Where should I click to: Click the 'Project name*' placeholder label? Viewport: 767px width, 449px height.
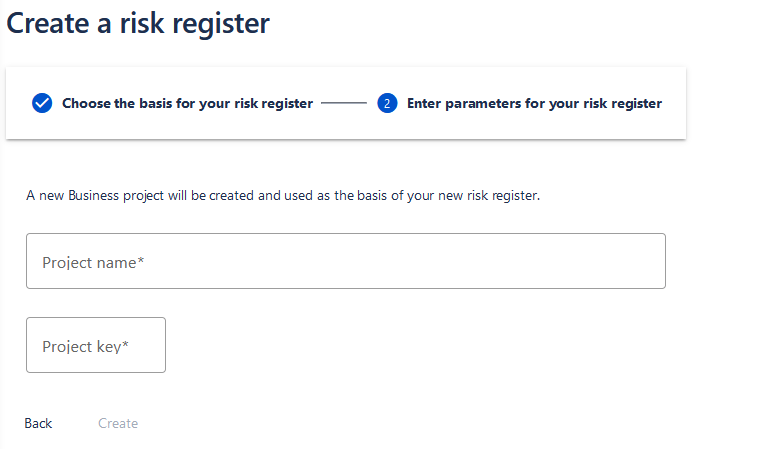coord(93,263)
